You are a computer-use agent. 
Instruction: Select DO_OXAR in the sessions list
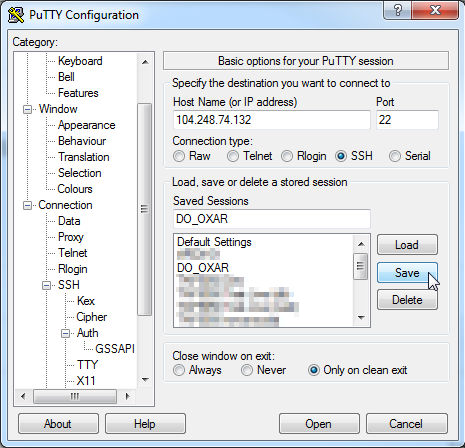click(203, 268)
